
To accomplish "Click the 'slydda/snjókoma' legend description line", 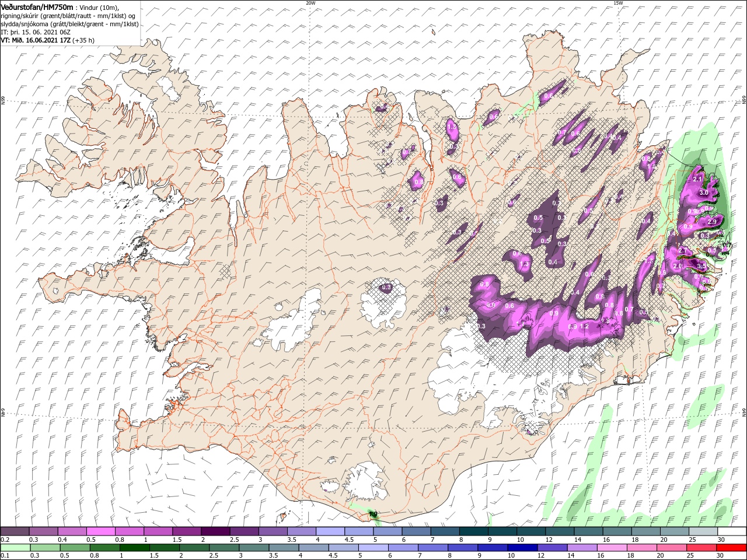I will [69, 23].
